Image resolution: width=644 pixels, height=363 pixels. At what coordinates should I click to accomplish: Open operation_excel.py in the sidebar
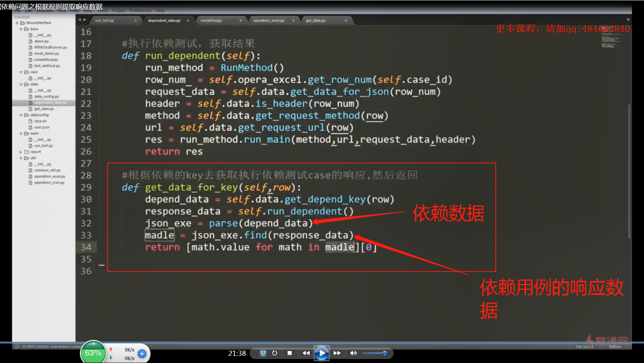coord(50,177)
